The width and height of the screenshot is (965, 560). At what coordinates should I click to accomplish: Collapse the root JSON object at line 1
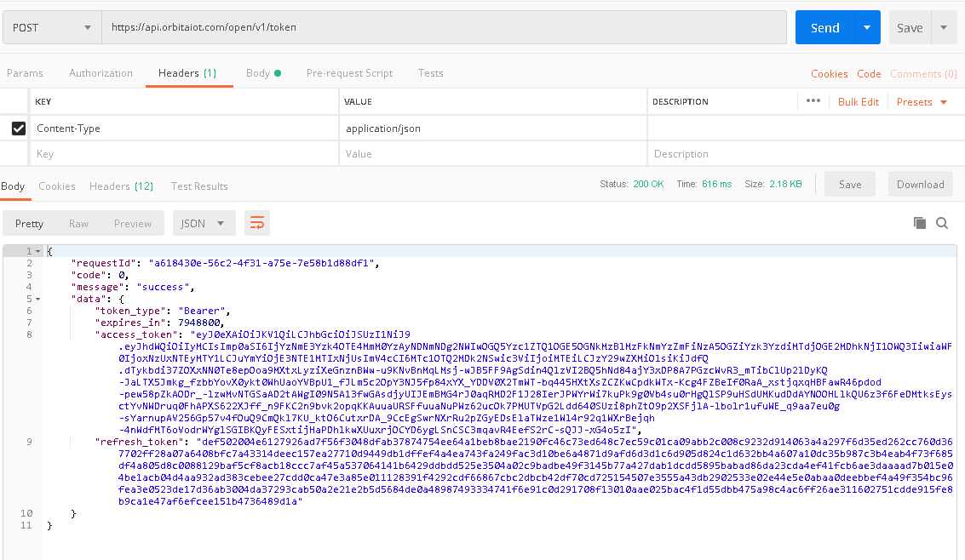(38, 251)
